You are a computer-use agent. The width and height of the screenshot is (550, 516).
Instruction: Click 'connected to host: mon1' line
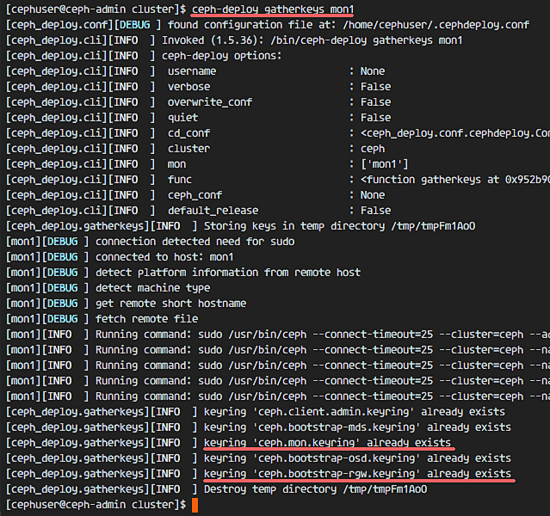(165, 257)
